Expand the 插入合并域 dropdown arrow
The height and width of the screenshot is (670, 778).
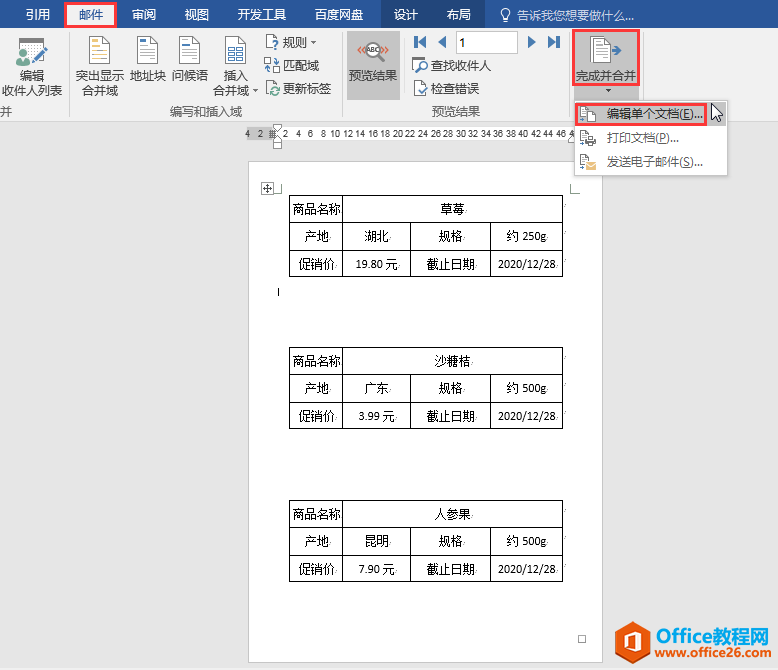(x=256, y=91)
